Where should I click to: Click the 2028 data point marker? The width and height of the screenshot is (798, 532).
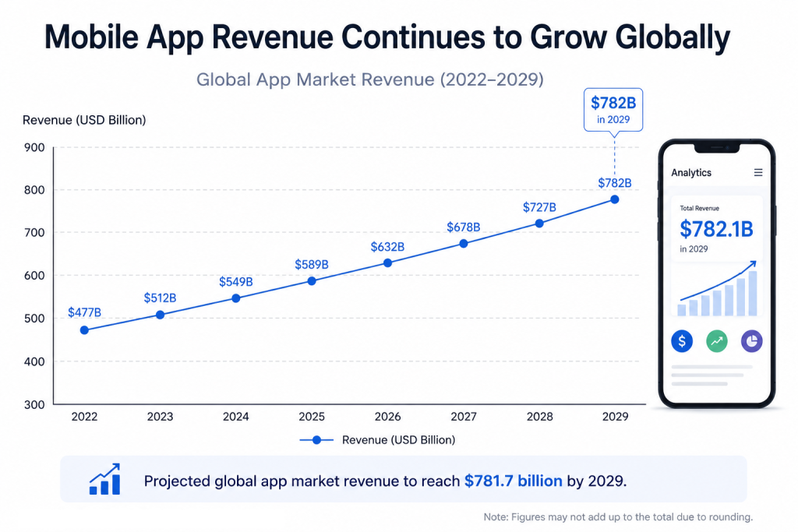pos(539,224)
